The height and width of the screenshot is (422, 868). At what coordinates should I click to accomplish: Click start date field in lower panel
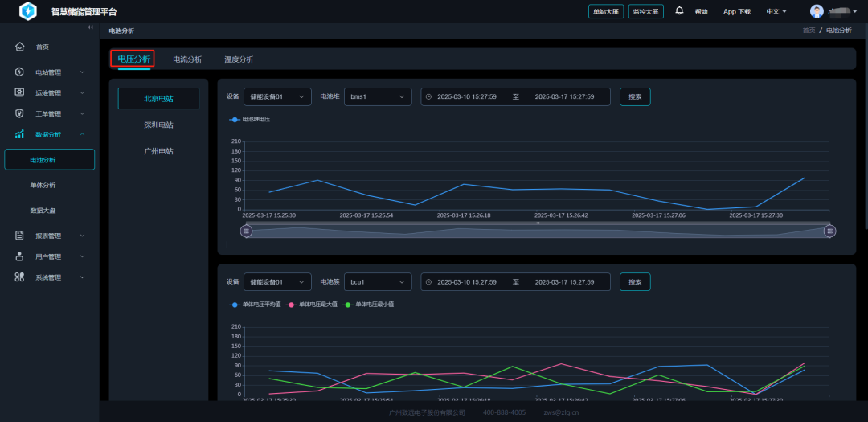pos(467,282)
